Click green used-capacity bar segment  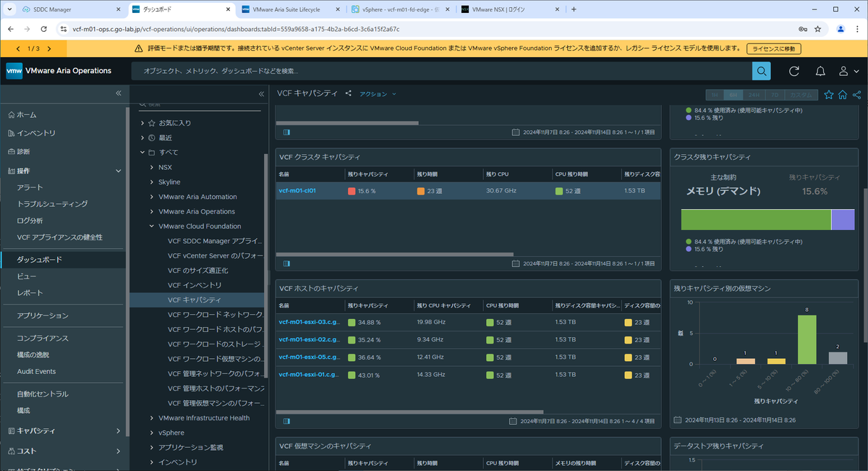(x=756, y=220)
